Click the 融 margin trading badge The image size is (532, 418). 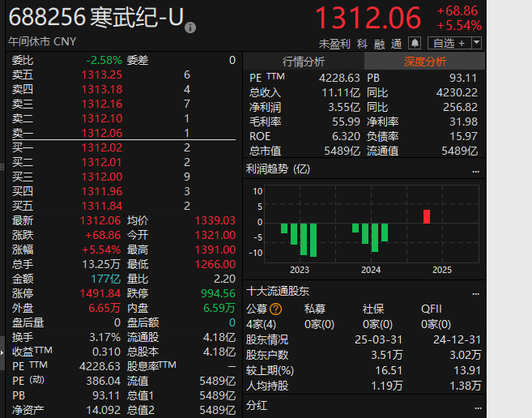378,43
